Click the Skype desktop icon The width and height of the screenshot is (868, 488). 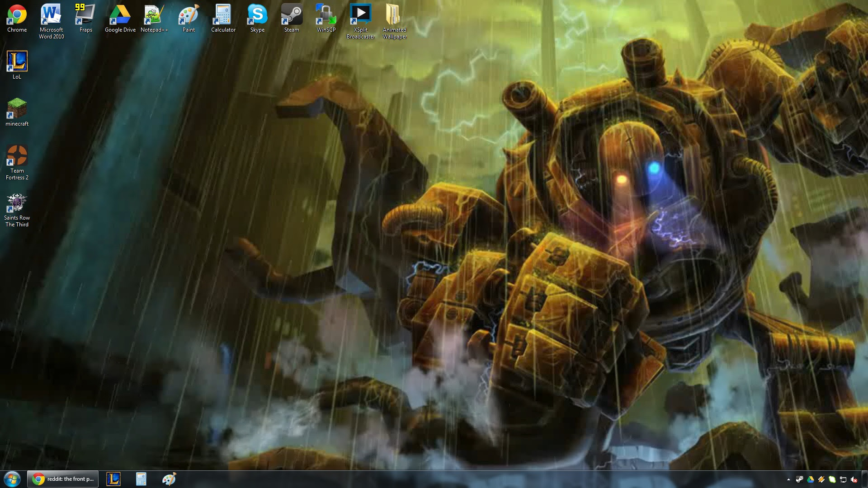coord(257,19)
